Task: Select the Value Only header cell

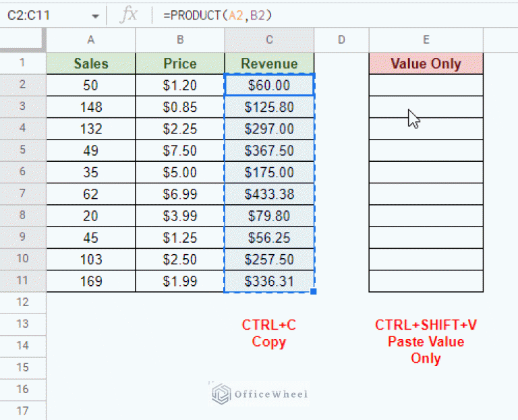Action: [426, 64]
